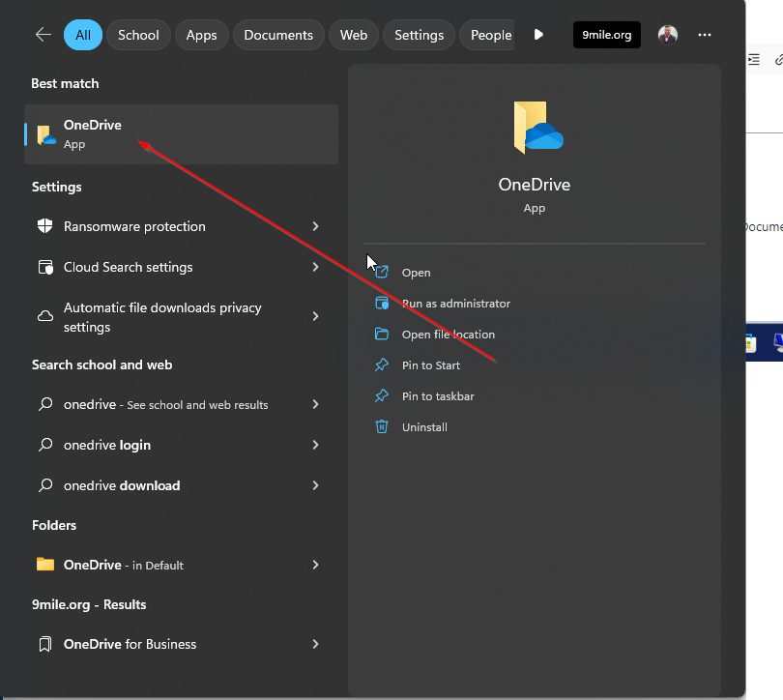Open the user profile avatar
Image resolution: width=783 pixels, height=700 pixels.
click(x=668, y=35)
